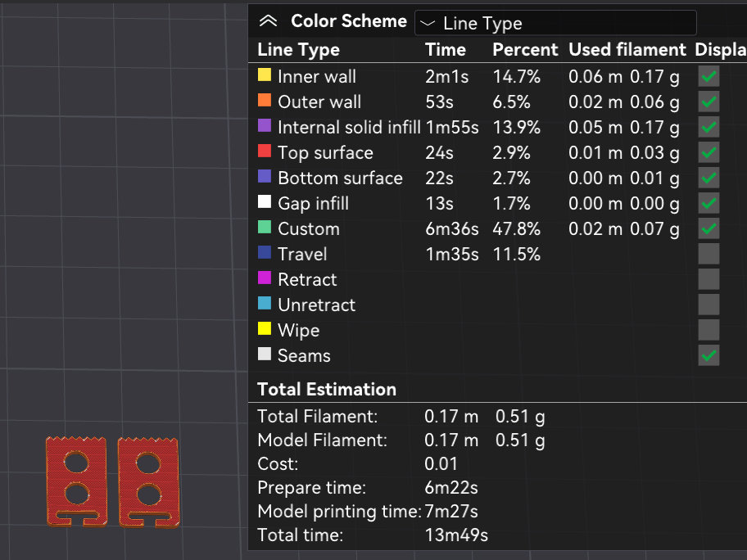This screenshot has height=560, width=747.
Task: Toggle Internal solid infill display checkbox
Action: coord(709,127)
